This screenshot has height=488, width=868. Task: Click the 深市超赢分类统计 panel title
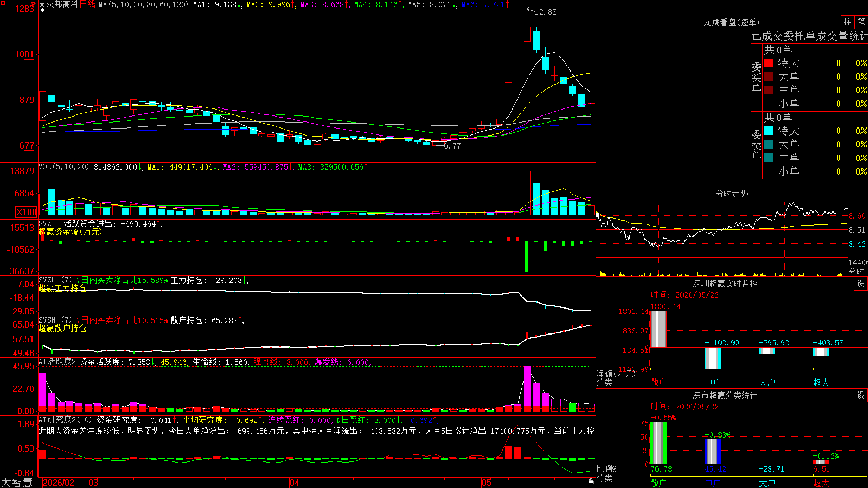(x=725, y=396)
